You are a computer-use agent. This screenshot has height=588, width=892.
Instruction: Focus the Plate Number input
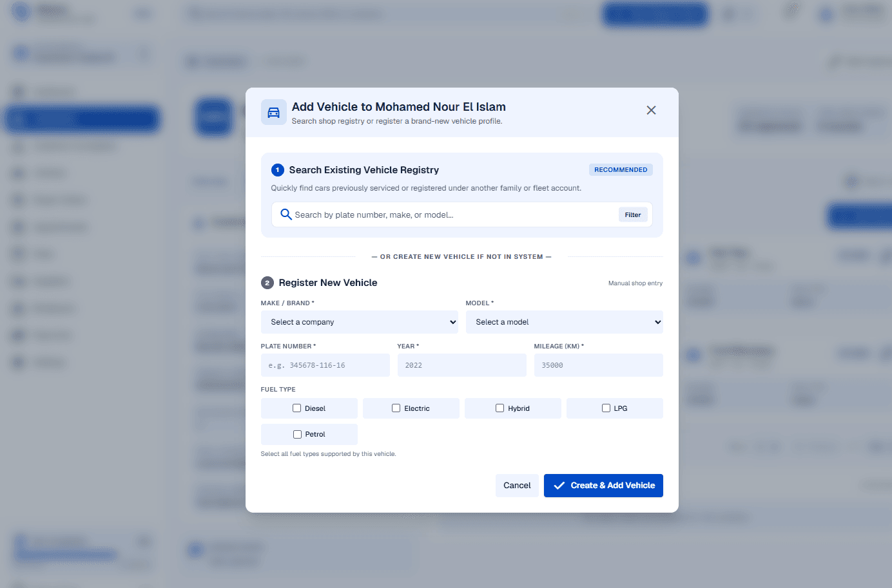click(x=325, y=365)
